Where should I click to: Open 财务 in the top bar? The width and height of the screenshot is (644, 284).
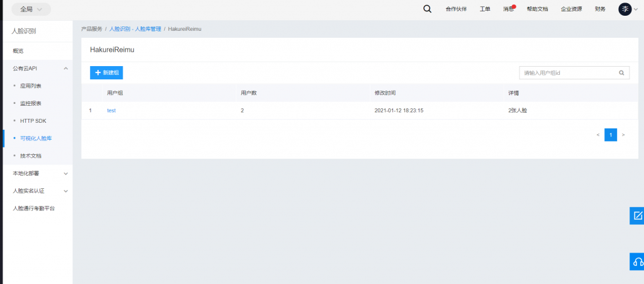600,9
